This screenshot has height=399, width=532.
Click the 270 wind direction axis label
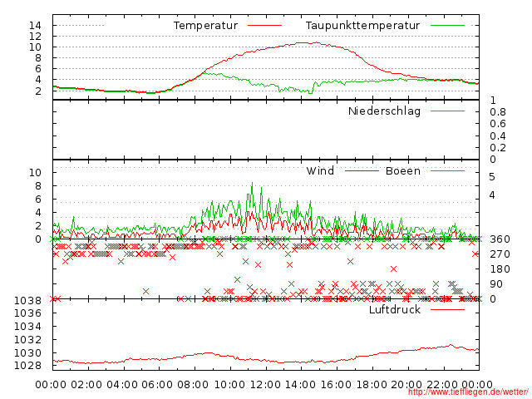(x=500, y=254)
